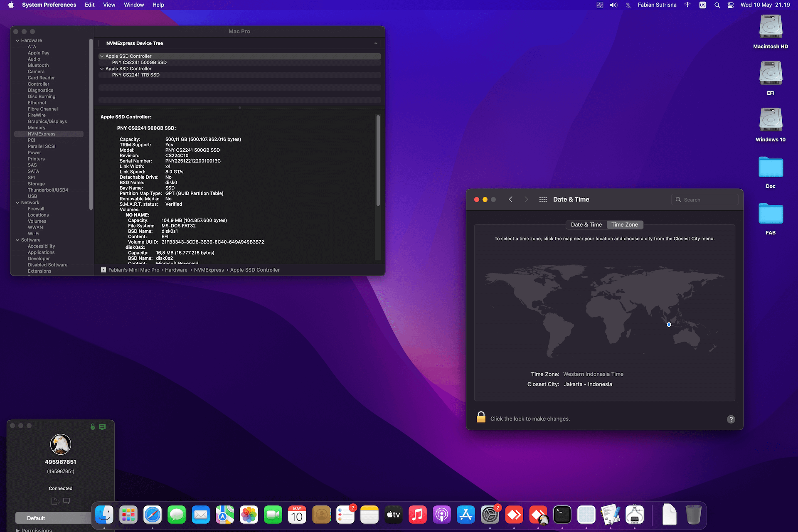Select the Time Zone tab
The width and height of the screenshot is (798, 532).
(624, 224)
